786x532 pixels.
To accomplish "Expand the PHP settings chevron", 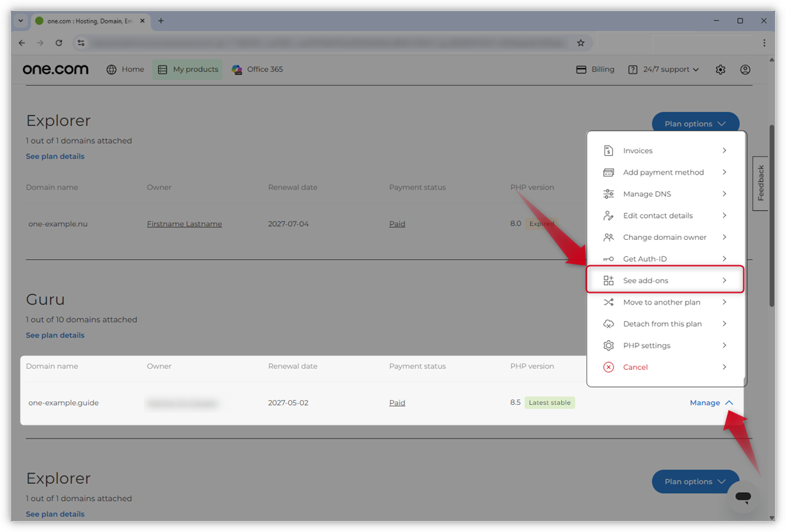I will tap(724, 346).
